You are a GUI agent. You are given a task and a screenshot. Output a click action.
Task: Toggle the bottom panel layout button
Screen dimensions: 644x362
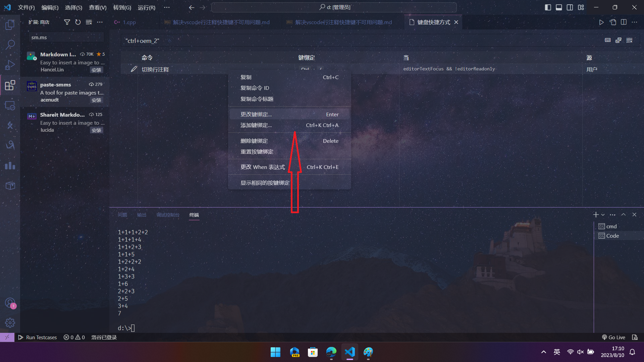(x=559, y=7)
